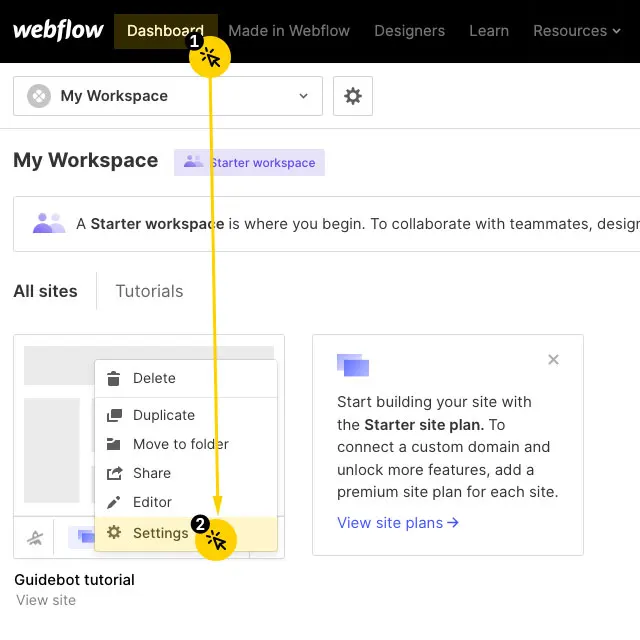Open workspace settings gear button
Screen dimensions: 640x640
pos(352,96)
